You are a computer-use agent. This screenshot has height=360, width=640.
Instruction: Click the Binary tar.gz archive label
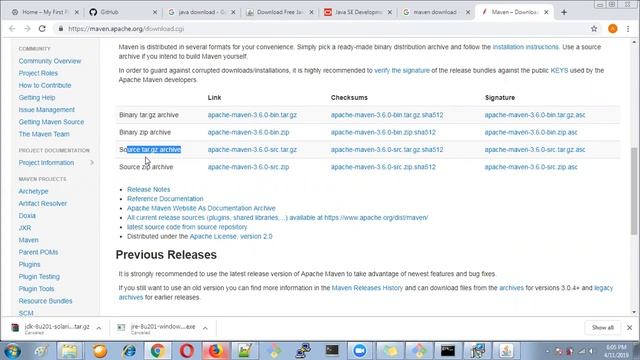(x=149, y=115)
